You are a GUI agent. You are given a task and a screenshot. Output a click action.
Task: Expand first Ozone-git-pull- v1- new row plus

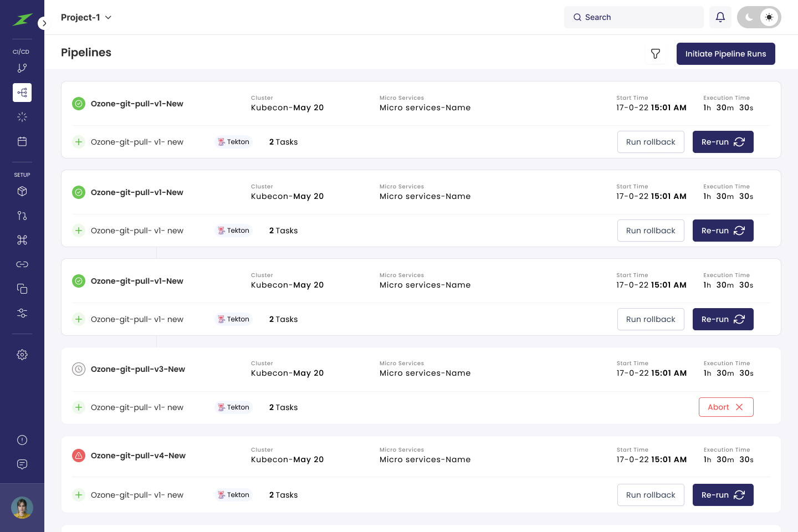79,142
